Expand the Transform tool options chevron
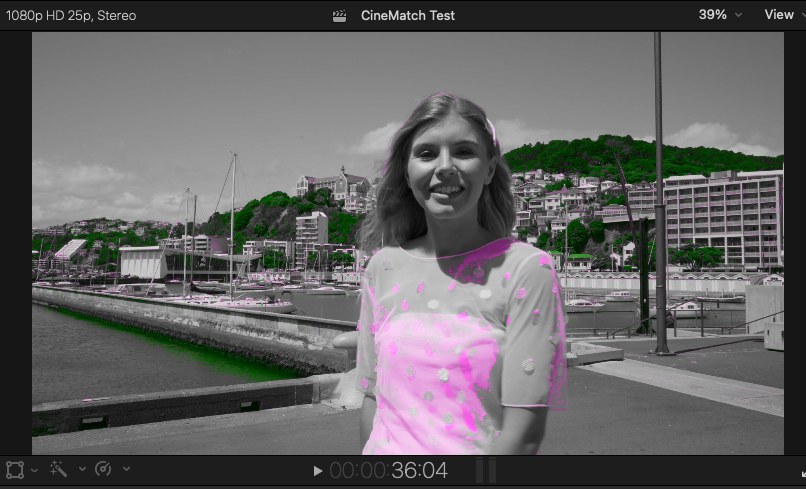Image resolution: width=806 pixels, height=489 pixels. tap(35, 469)
